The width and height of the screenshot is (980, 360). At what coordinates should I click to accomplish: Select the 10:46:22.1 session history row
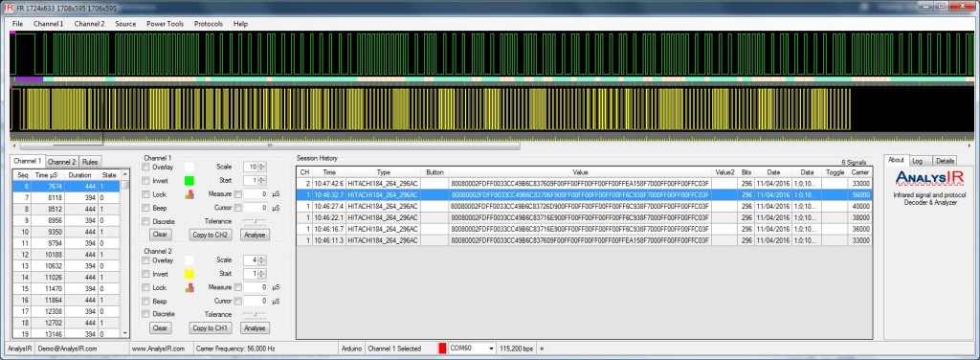pos(584,217)
